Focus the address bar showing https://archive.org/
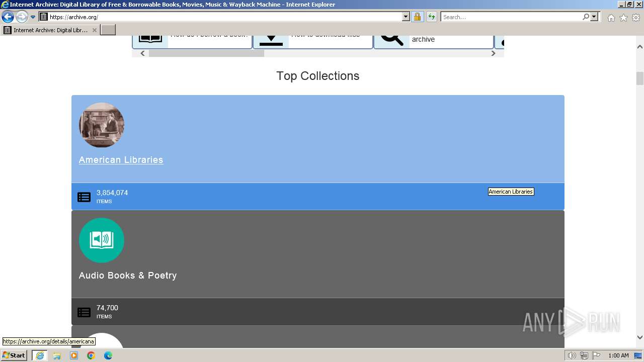The width and height of the screenshot is (644, 362). [x=225, y=17]
